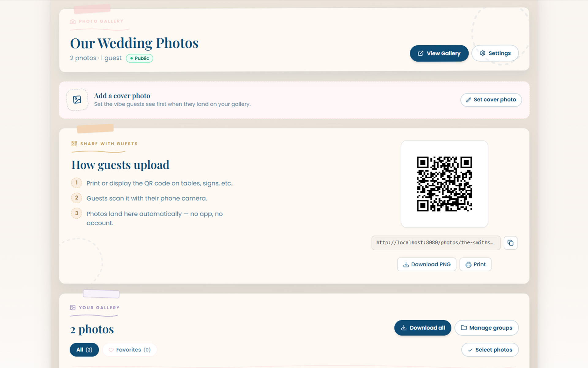Open Manage groups

coord(486,328)
